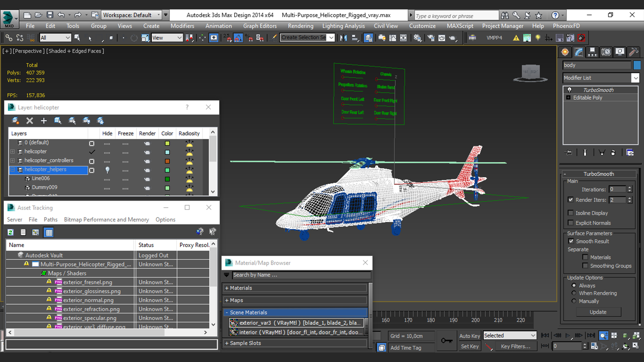644x362 pixels.
Task: Click the Utilities hammer panel icon
Action: 633,52
